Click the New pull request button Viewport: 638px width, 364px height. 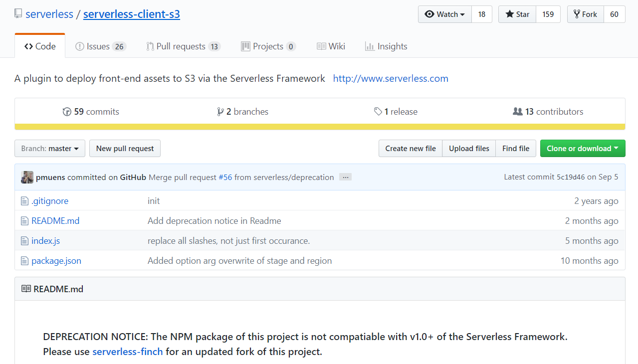125,149
